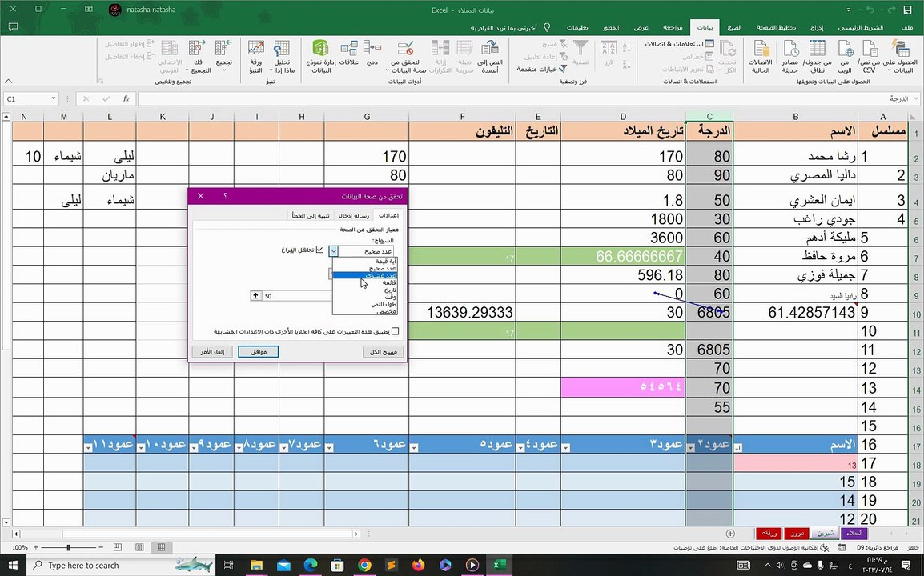Open the Allow (السماح) dropdown arrow in dialog

(334, 251)
